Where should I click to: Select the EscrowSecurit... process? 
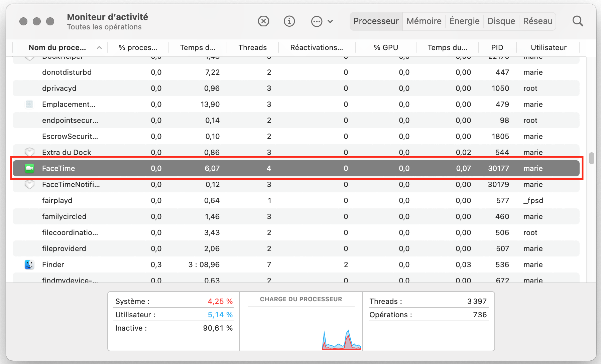pyautogui.click(x=70, y=136)
